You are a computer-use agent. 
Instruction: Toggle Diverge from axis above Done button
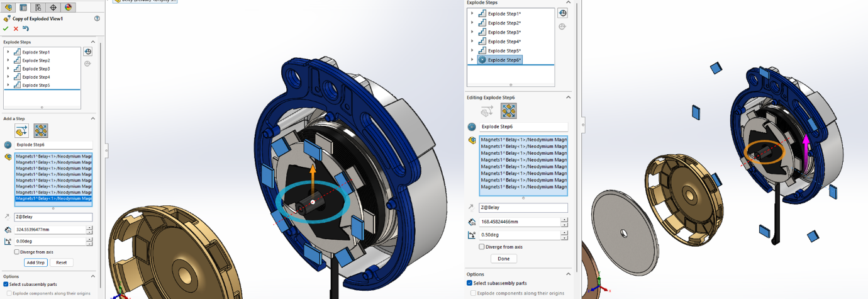click(482, 247)
